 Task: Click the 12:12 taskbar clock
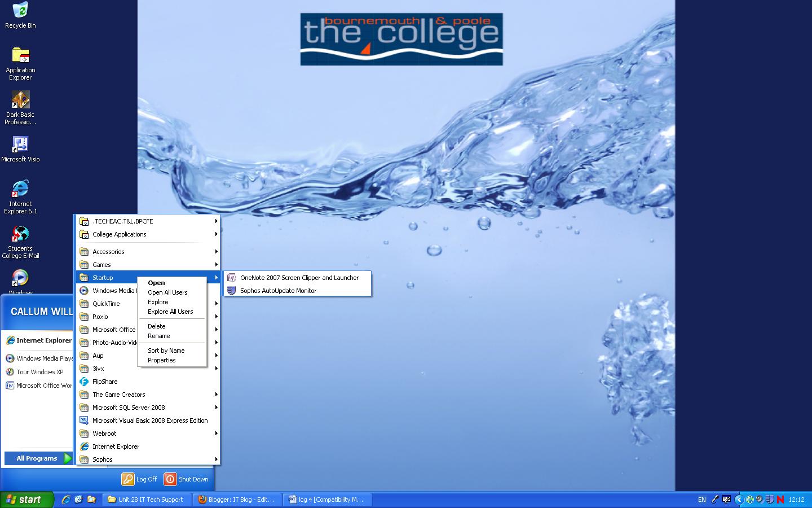796,500
